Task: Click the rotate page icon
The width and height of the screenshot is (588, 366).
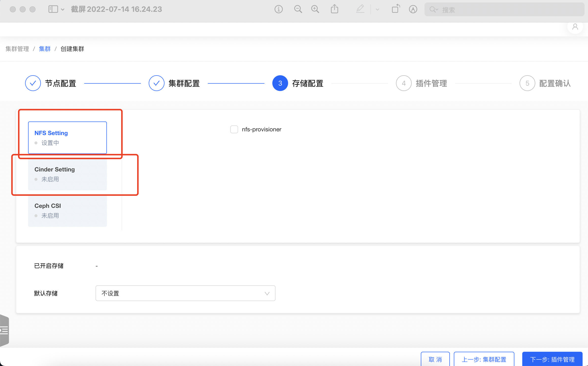Action: [x=396, y=9]
